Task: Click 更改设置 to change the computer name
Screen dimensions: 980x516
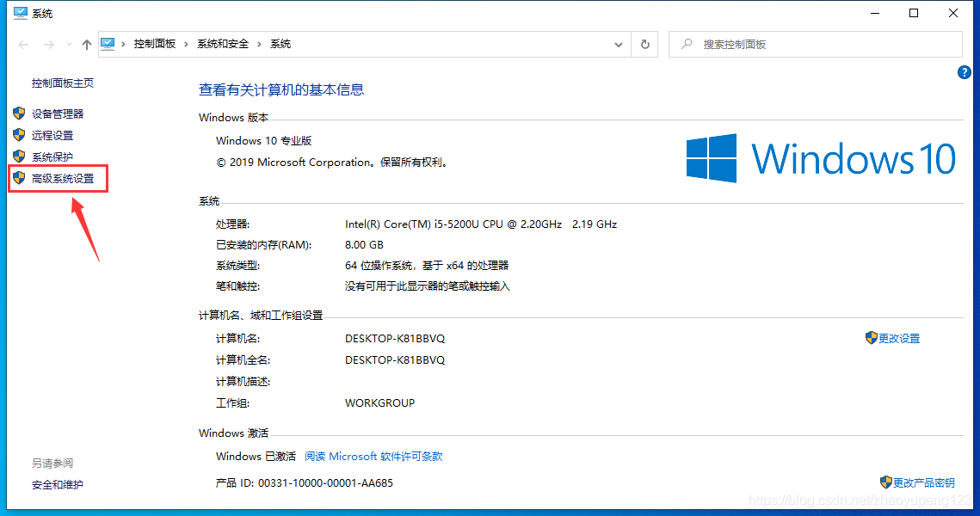Action: [x=899, y=339]
